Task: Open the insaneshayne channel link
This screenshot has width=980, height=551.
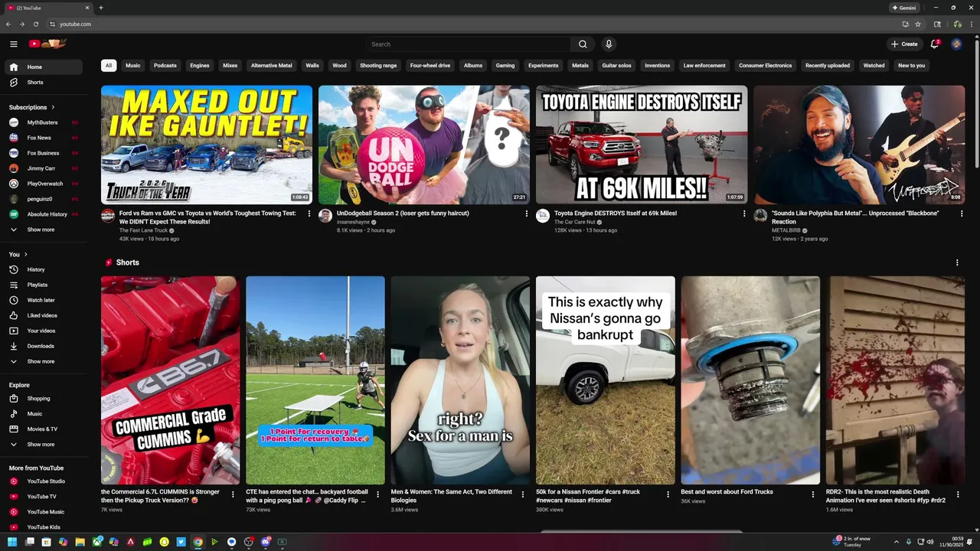Action: 353,222
